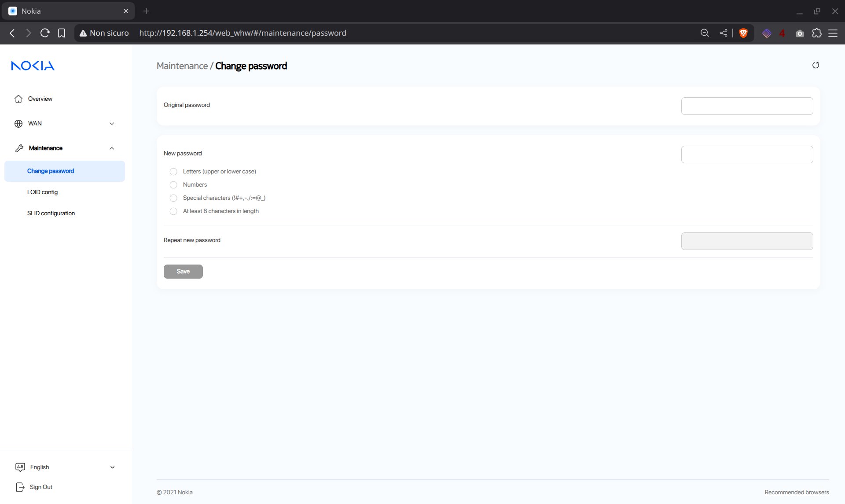
Task: Click the bookmark icon in toolbar
Action: pos(62,33)
